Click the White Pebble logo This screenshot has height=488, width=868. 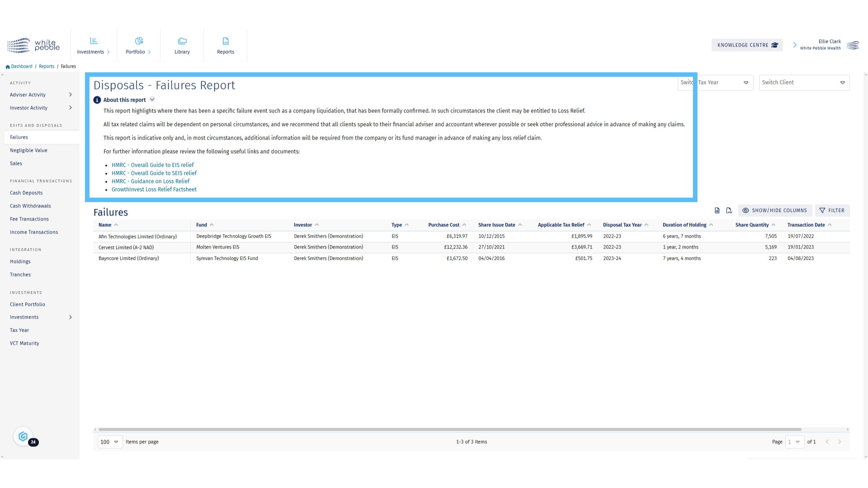[x=33, y=45]
